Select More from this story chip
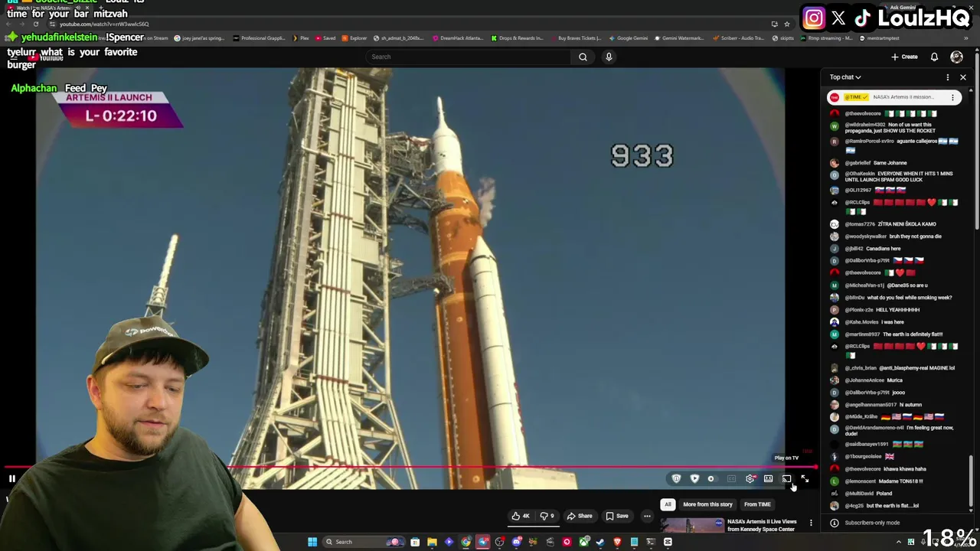The image size is (980, 551). [707, 504]
